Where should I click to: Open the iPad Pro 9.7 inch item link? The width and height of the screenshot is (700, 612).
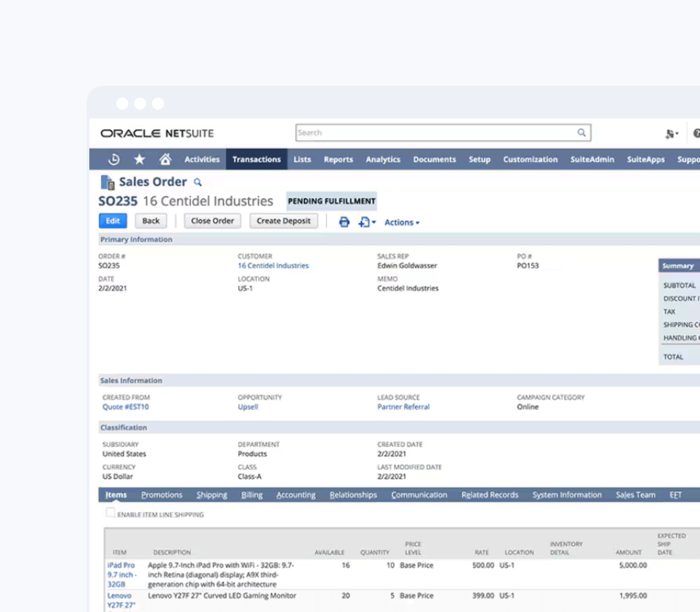pos(122,574)
